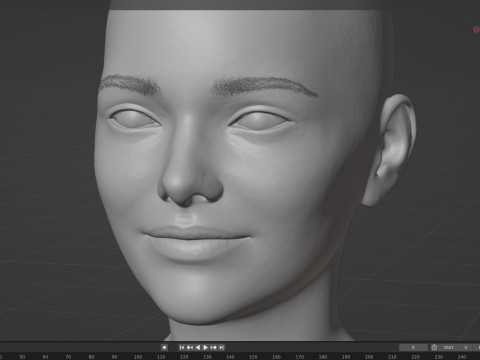This screenshot has width=480, height=360.
Task: Click the current frame number field
Action: (413, 347)
